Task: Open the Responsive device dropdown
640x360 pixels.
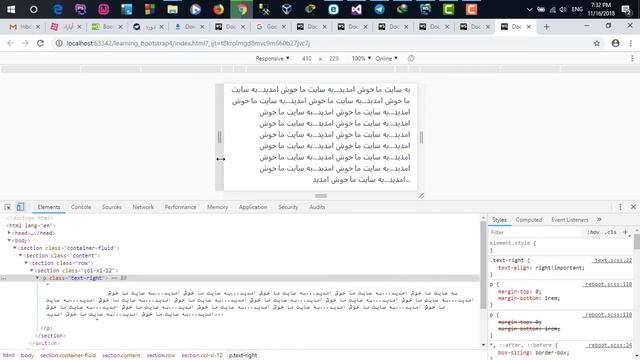Action: coord(272,58)
